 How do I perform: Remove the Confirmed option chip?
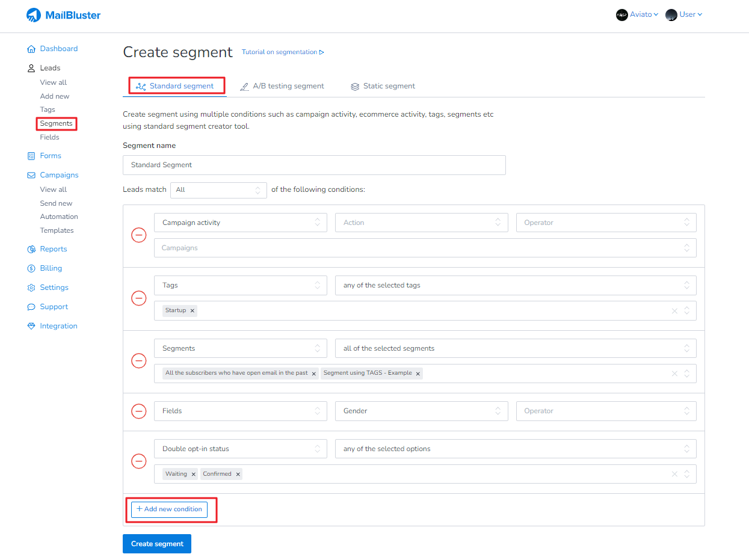(238, 474)
